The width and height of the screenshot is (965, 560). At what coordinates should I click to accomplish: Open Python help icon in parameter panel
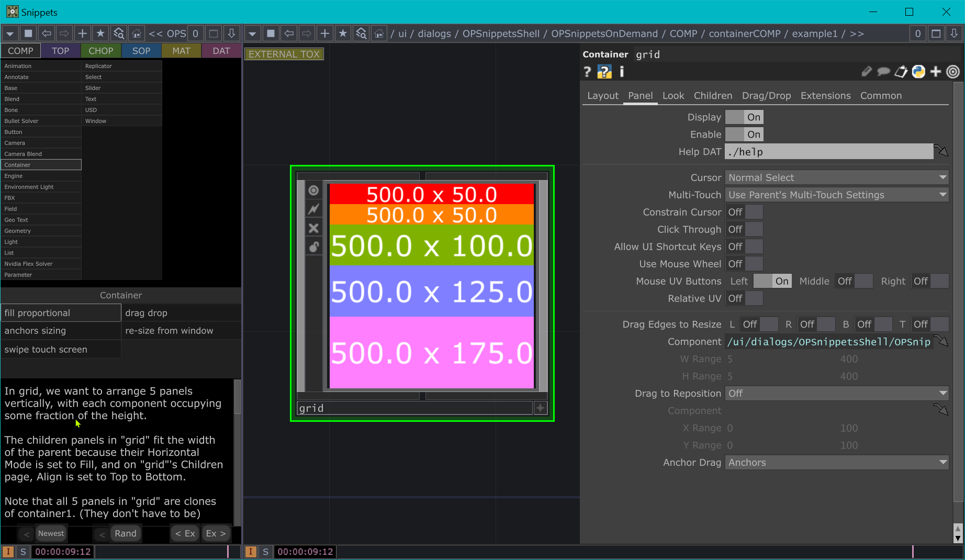pyautogui.click(x=604, y=72)
